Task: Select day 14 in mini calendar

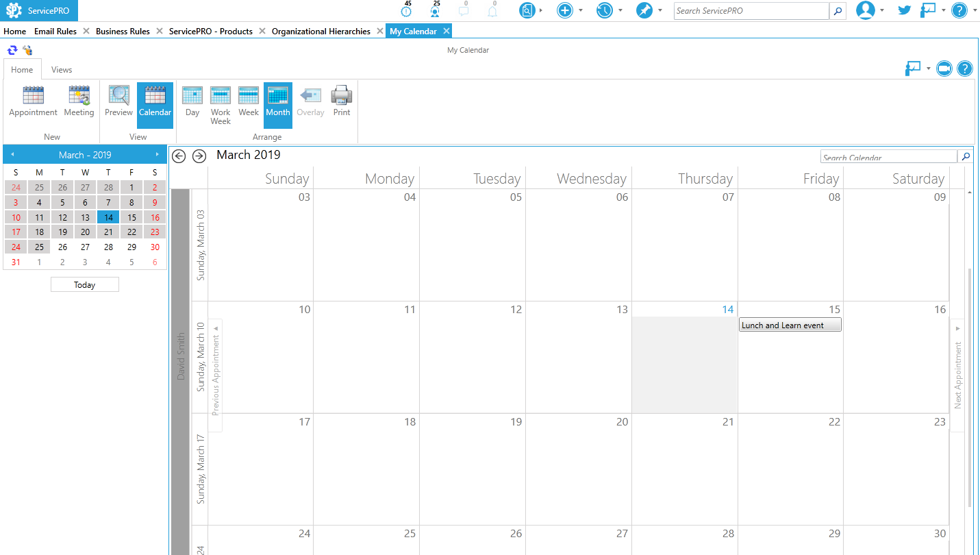Action: click(x=108, y=217)
